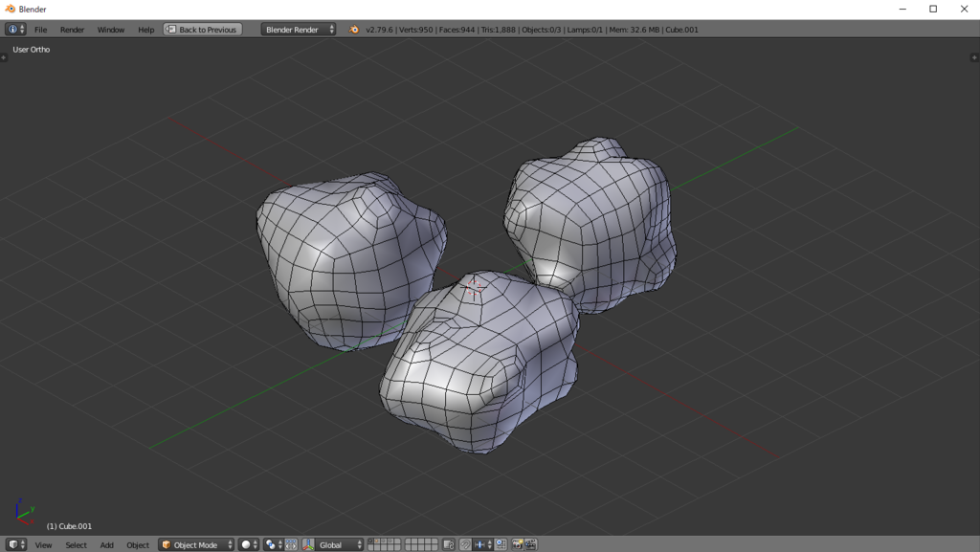Click the User Ortho view label
Screen dimensions: 980x552
pos(32,50)
